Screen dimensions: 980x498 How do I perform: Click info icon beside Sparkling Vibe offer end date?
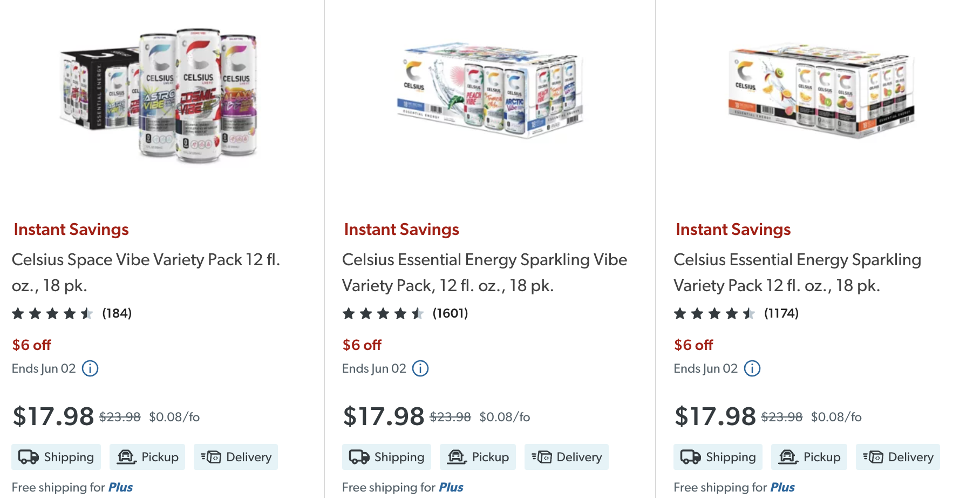(420, 368)
